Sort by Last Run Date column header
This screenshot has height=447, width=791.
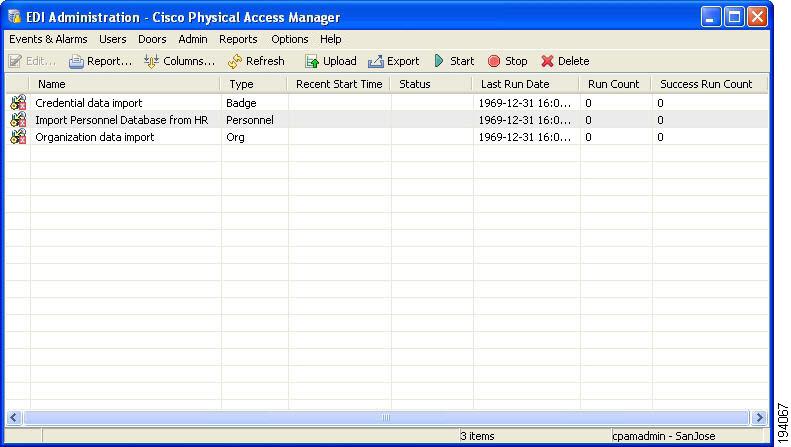(x=526, y=84)
